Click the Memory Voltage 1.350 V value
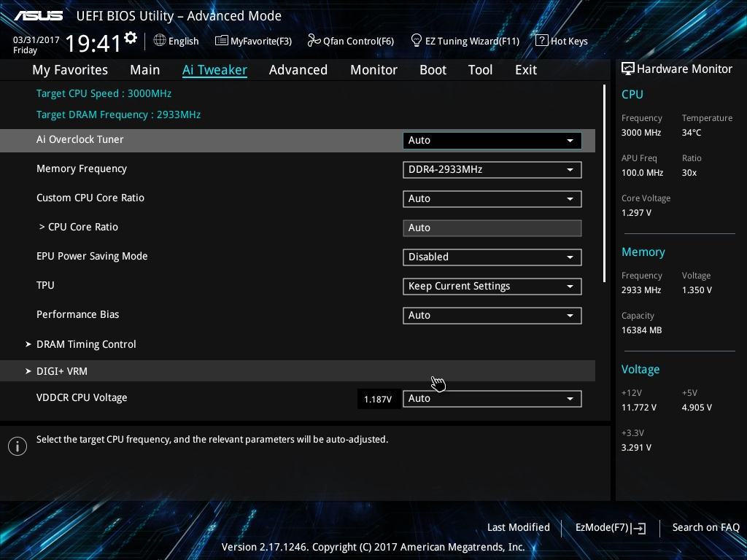This screenshot has height=560, width=747. (x=697, y=290)
